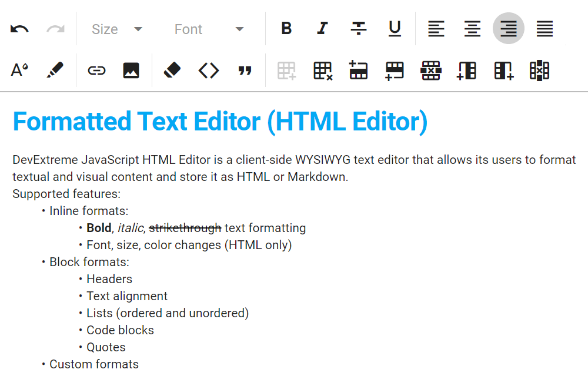588x376 pixels.
Task: Open the Font dropdown
Action: (209, 29)
